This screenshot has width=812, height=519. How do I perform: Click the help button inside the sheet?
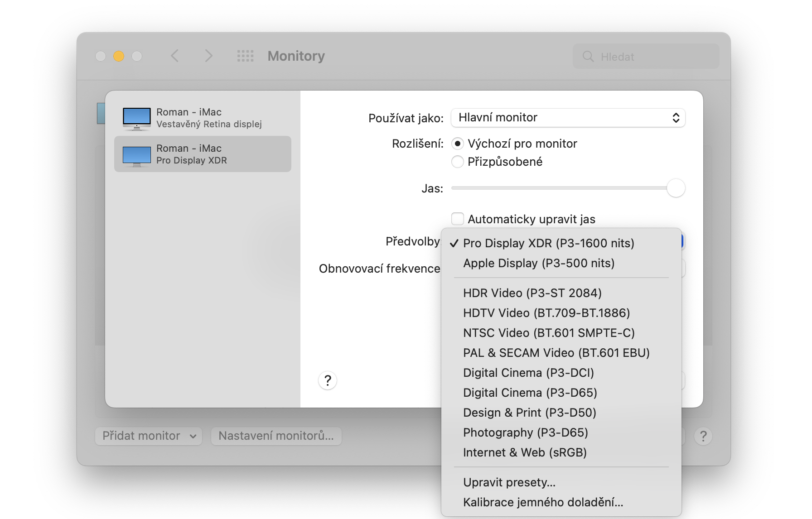coord(328,380)
